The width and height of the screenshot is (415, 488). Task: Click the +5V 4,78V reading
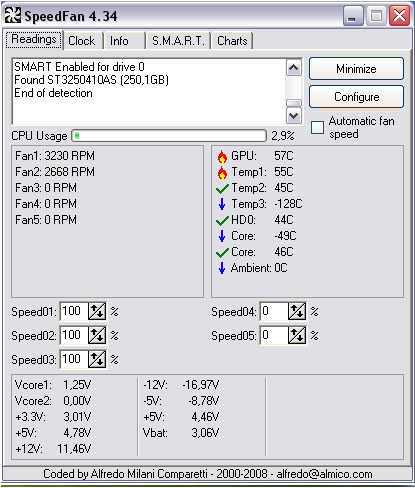coord(53,433)
